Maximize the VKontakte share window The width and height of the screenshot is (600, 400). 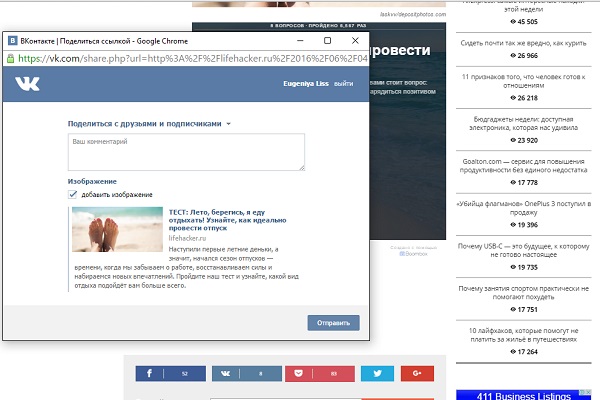(328, 41)
